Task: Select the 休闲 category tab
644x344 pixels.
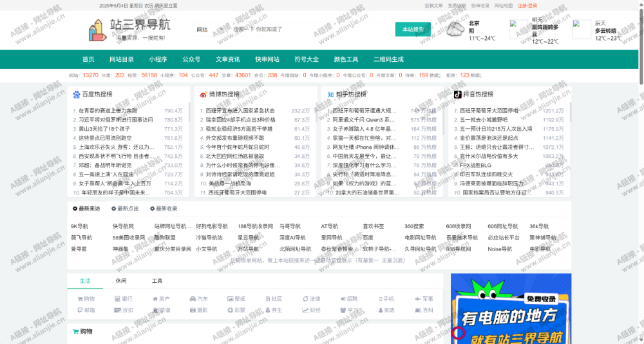Action: tap(121, 281)
